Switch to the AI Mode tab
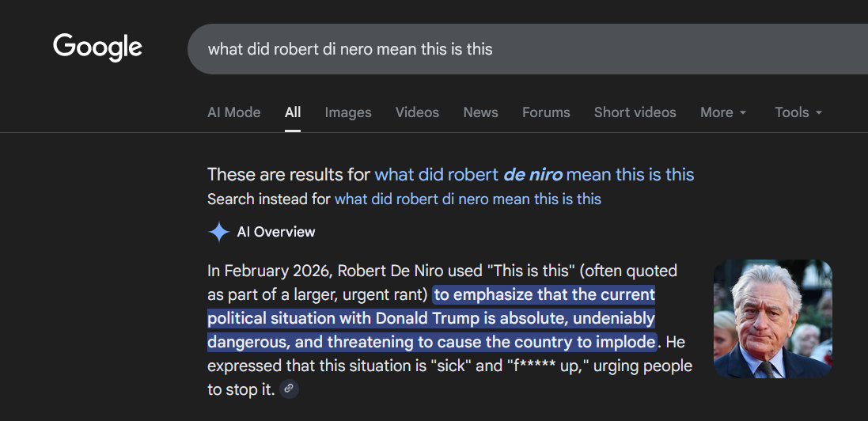This screenshot has height=421, width=868. tap(233, 112)
